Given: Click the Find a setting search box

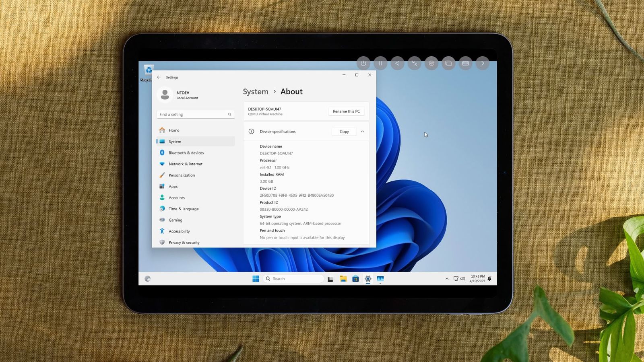Looking at the screenshot, I should point(196,114).
